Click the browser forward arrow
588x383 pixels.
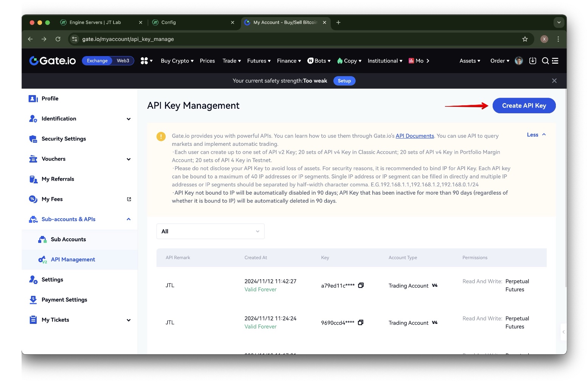pyautogui.click(x=44, y=39)
